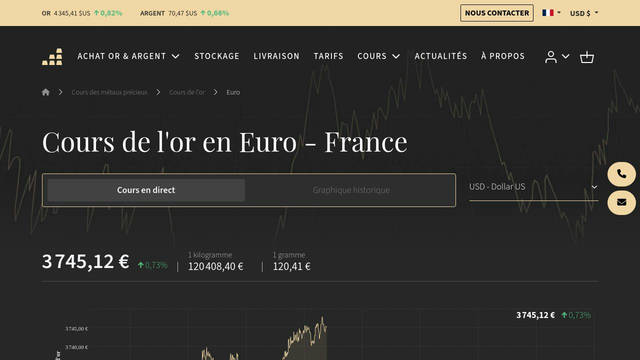Select the Cours en direct tab
Screen dimensions: 640x360
click(146, 190)
